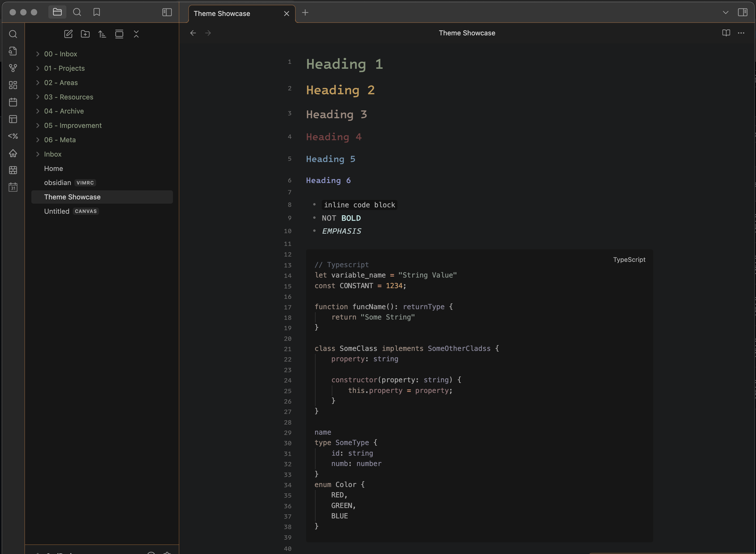
Task: Open the more options three-dot menu
Action: pyautogui.click(x=741, y=33)
